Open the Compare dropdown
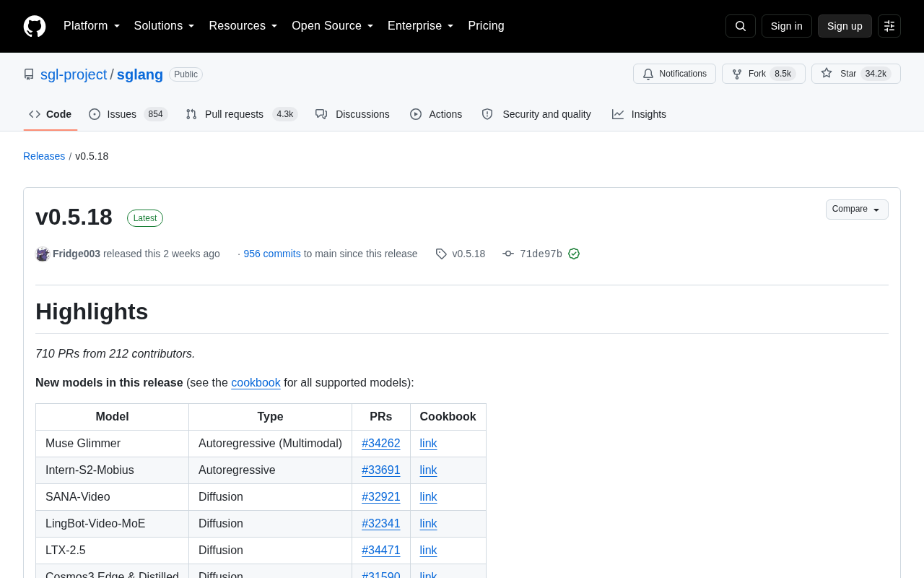Viewport: 924px width, 578px height. click(857, 210)
